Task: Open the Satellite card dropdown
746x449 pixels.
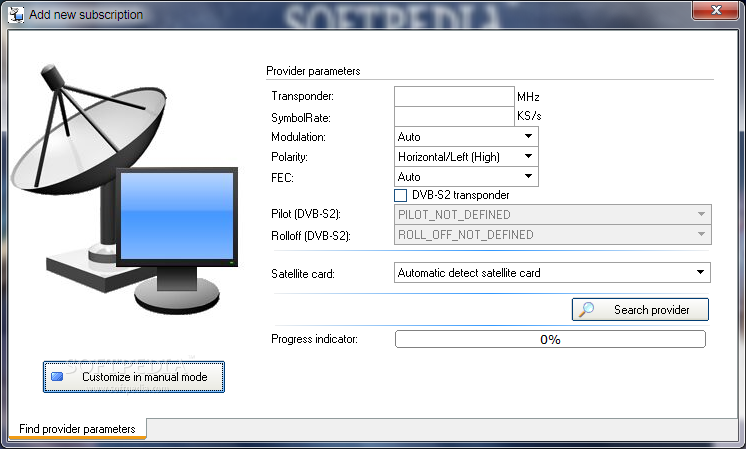Action: (x=552, y=273)
